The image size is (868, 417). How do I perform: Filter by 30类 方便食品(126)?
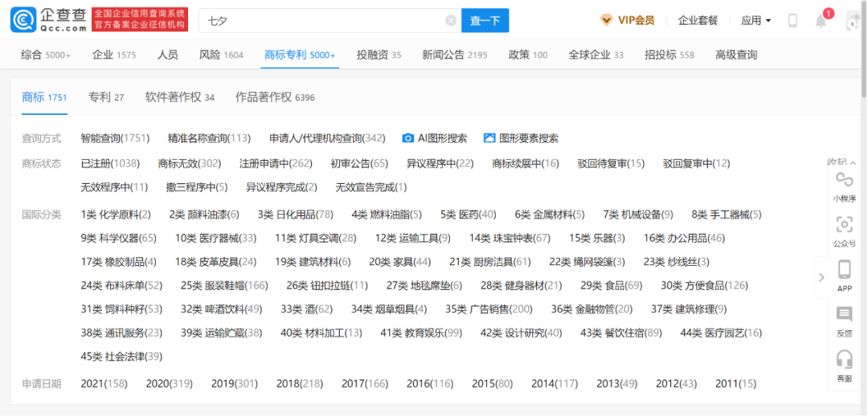coord(704,286)
